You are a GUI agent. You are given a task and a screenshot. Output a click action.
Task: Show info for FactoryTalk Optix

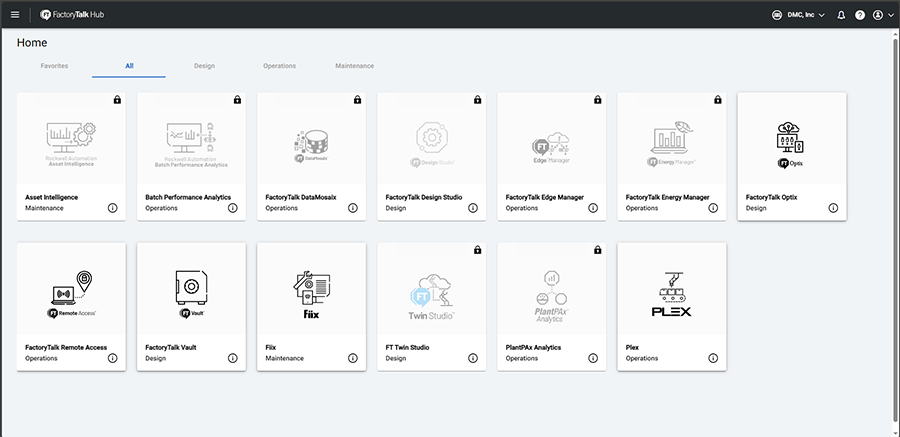click(x=833, y=208)
